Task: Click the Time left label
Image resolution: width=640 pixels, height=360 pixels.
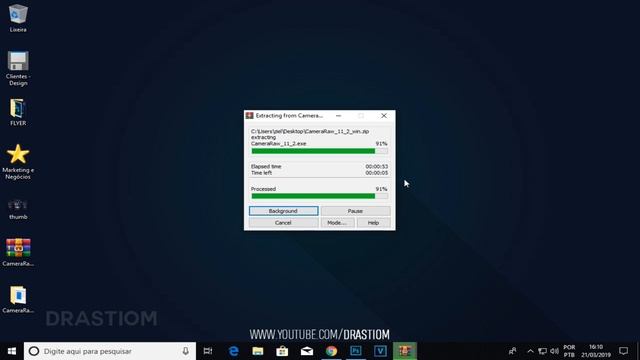Action: (261, 173)
